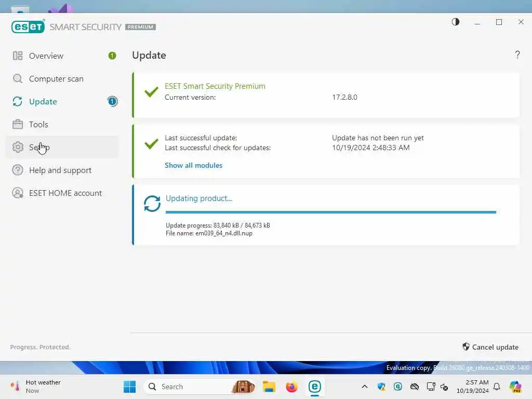Click the Progress. Protected. slogan
This screenshot has height=399, width=532.
point(41,347)
